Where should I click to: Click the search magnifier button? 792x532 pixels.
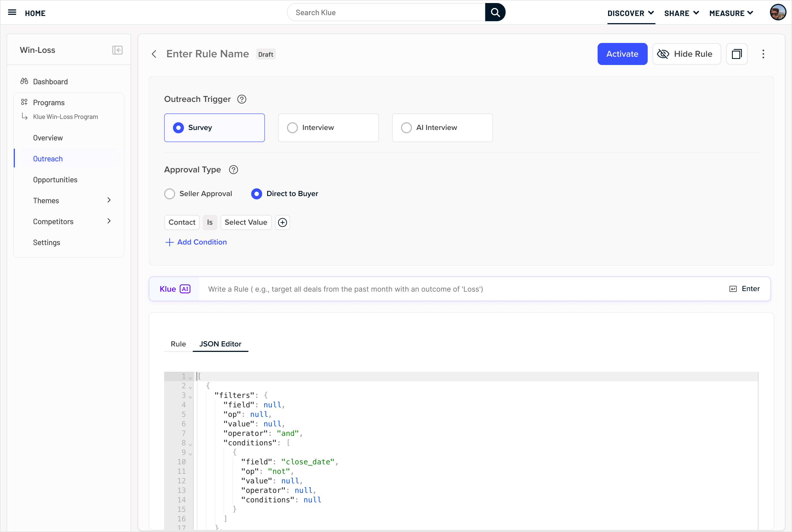[x=495, y=13]
